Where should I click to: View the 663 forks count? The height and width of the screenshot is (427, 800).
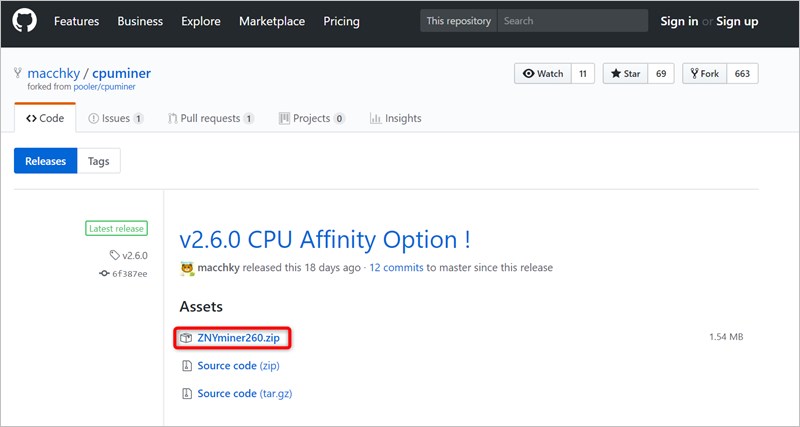(x=742, y=73)
